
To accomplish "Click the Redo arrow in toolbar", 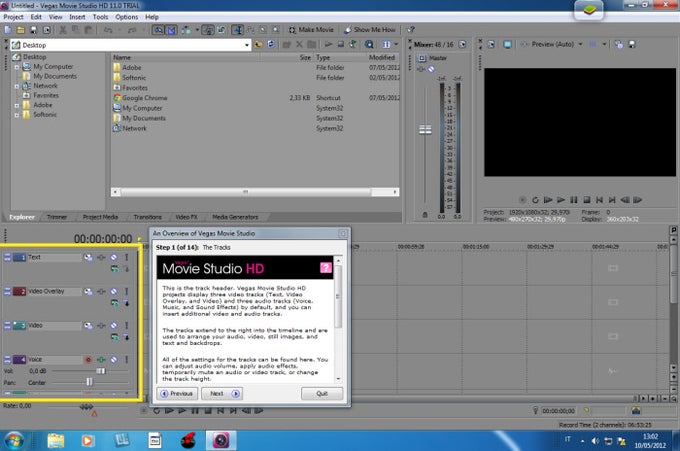I will (132, 30).
